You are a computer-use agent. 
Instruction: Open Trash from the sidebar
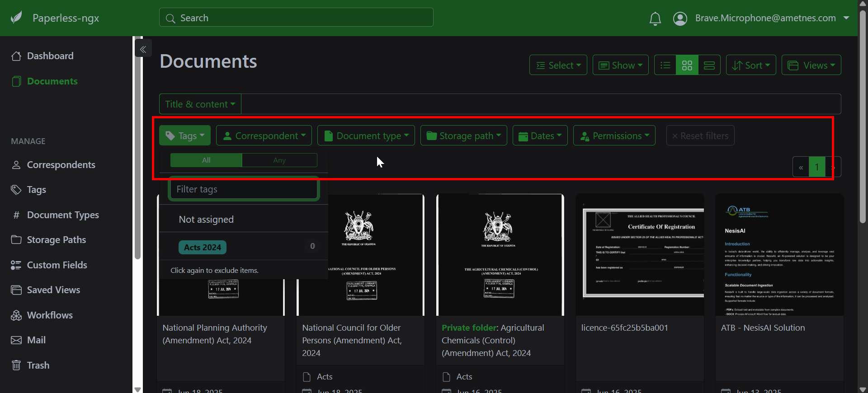(38, 365)
